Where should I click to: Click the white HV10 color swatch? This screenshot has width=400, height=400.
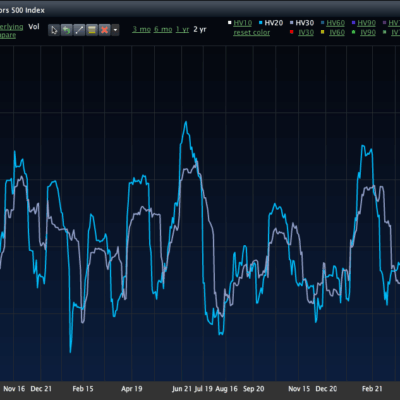click(x=230, y=23)
